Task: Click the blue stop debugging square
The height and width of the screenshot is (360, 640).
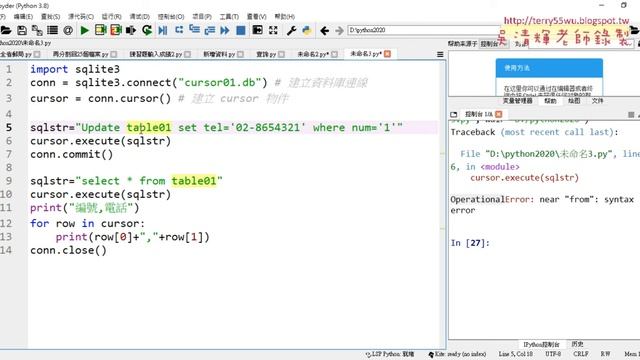Action: click(241, 30)
